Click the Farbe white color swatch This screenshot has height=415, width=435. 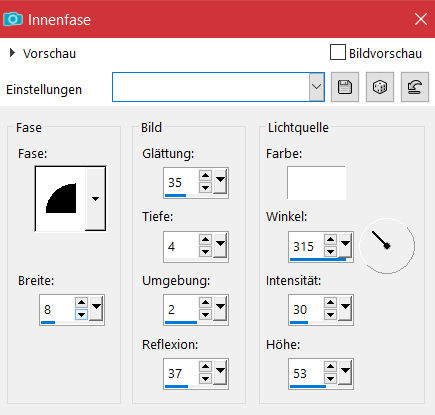(316, 183)
